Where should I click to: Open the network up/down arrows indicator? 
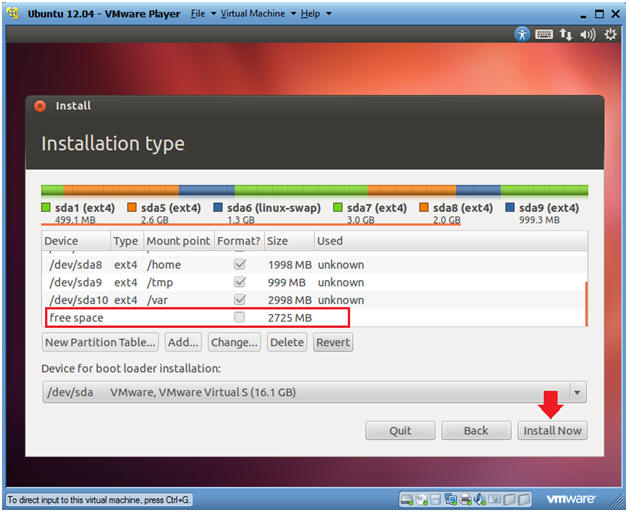tap(566, 34)
